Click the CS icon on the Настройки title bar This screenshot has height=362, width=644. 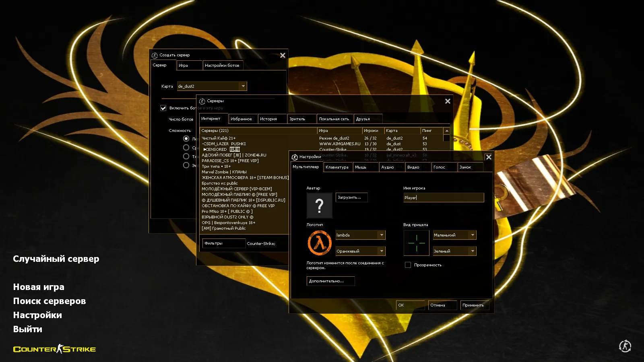(x=294, y=156)
